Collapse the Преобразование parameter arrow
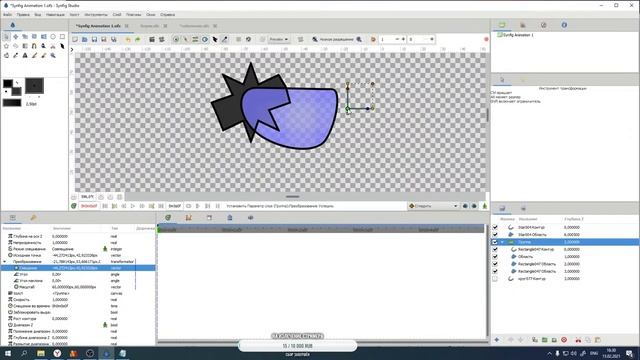The image size is (640, 360). 4,262
